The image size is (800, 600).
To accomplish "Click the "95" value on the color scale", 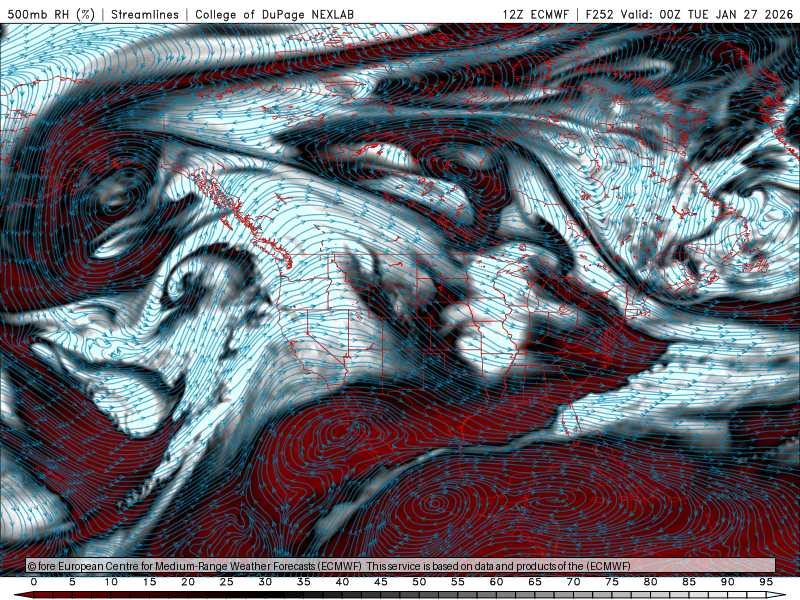I will [x=766, y=582].
